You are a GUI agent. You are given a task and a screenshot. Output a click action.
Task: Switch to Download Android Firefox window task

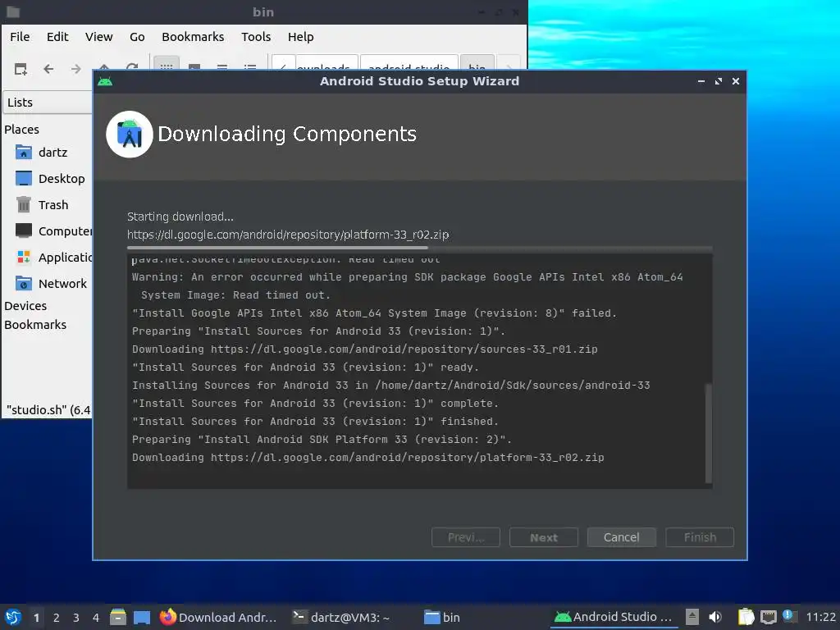(218, 617)
